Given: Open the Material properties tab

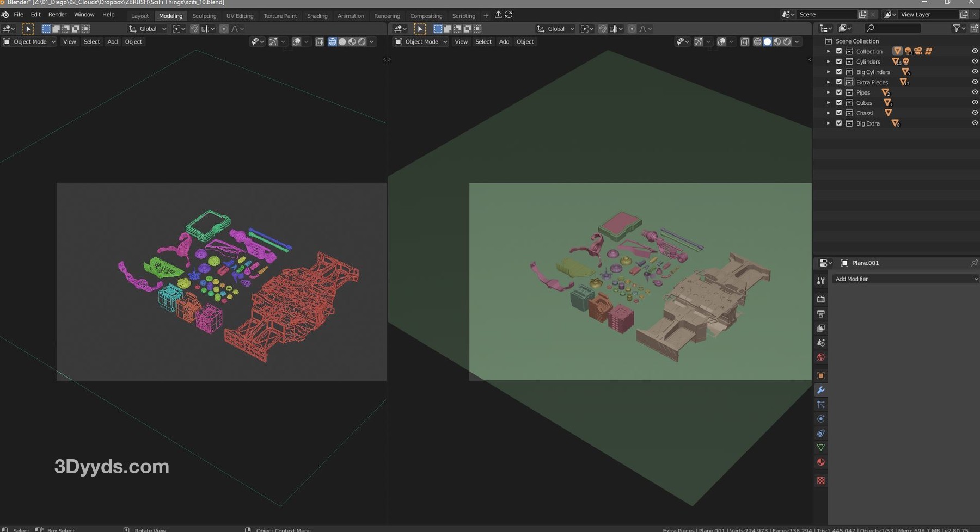Looking at the screenshot, I should (820, 462).
